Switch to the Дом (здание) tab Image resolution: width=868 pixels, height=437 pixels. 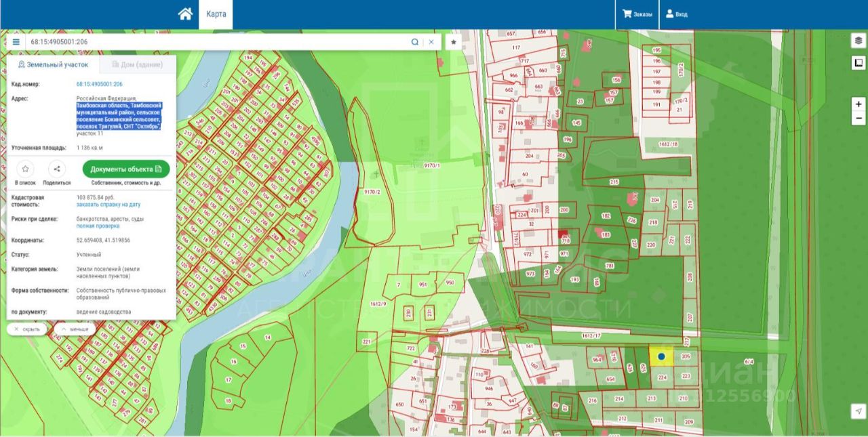[137, 64]
